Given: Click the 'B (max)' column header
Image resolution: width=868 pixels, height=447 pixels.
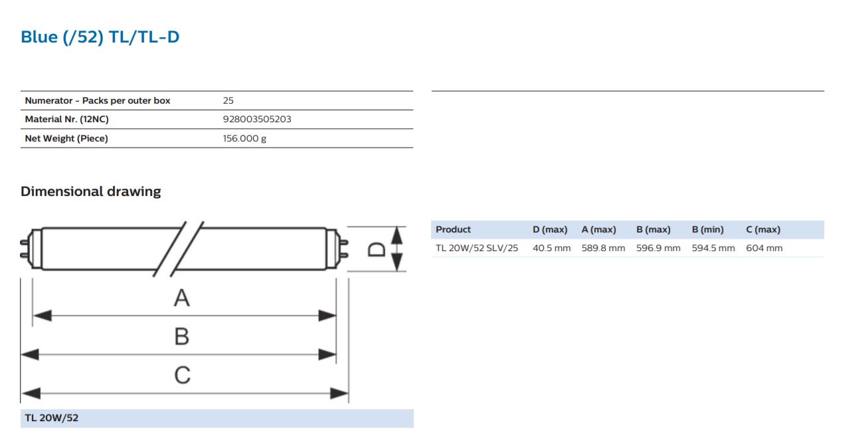Looking at the screenshot, I should click(653, 230).
